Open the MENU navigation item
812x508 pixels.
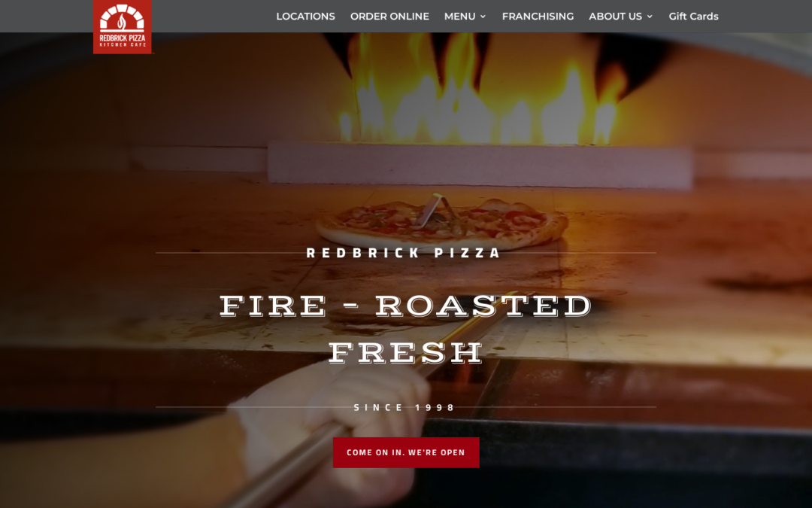click(460, 16)
